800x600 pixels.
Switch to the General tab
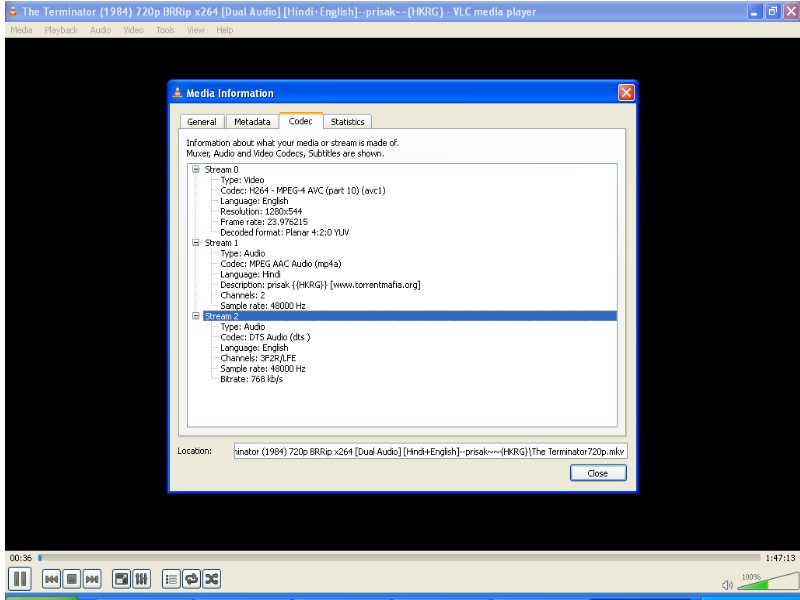pyautogui.click(x=202, y=122)
